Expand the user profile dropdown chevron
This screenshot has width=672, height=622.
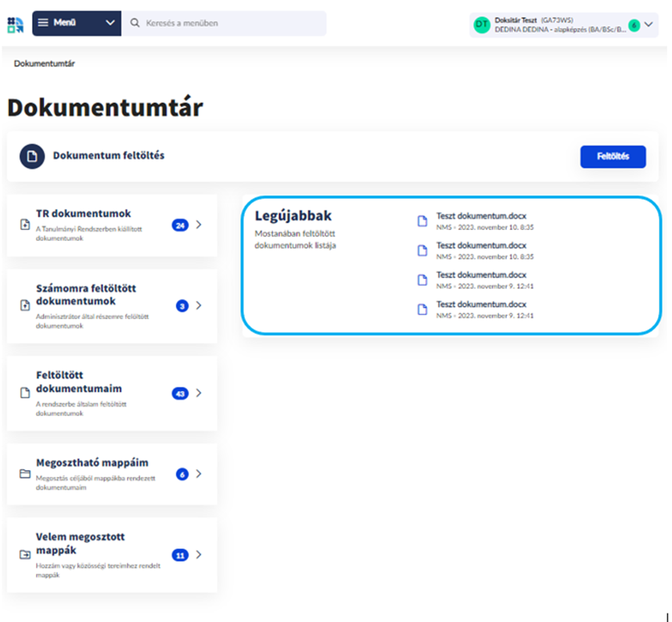coord(649,24)
